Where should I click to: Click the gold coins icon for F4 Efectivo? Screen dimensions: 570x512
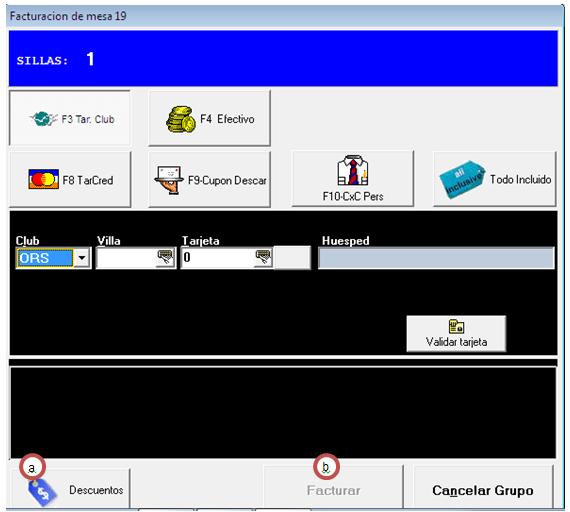181,119
